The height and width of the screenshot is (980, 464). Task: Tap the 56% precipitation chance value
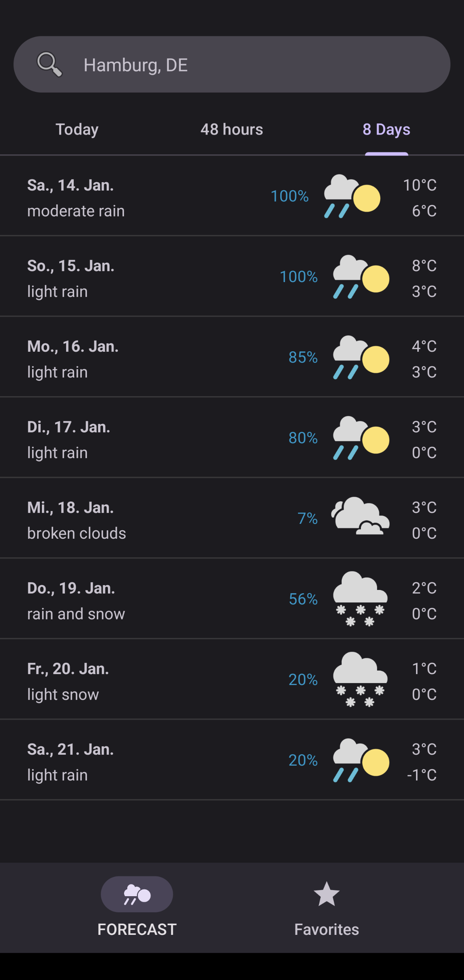[x=303, y=599]
